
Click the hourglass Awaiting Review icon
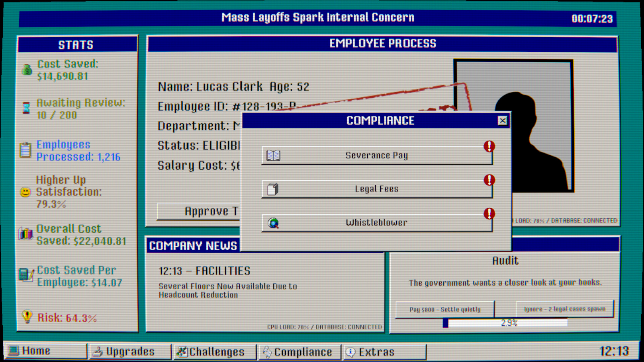click(26, 108)
